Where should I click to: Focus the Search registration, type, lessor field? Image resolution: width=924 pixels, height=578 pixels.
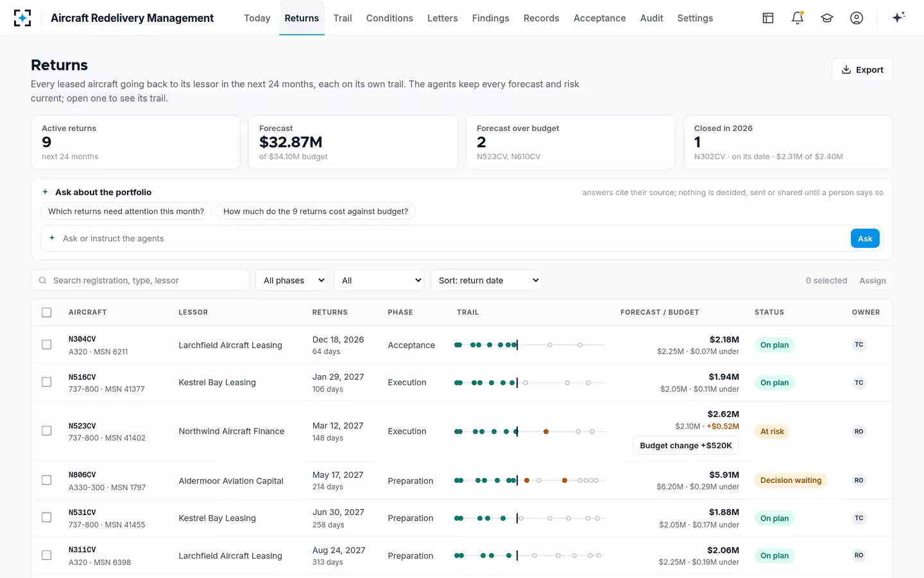pos(140,280)
